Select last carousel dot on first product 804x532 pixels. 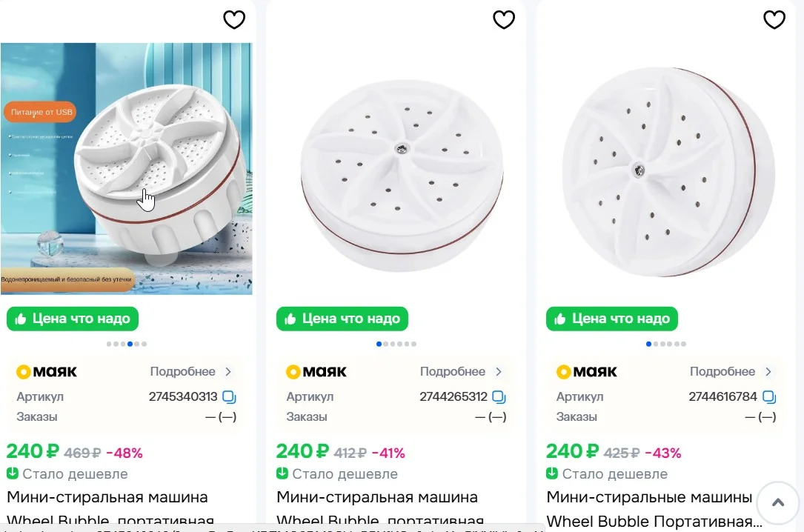pos(144,344)
